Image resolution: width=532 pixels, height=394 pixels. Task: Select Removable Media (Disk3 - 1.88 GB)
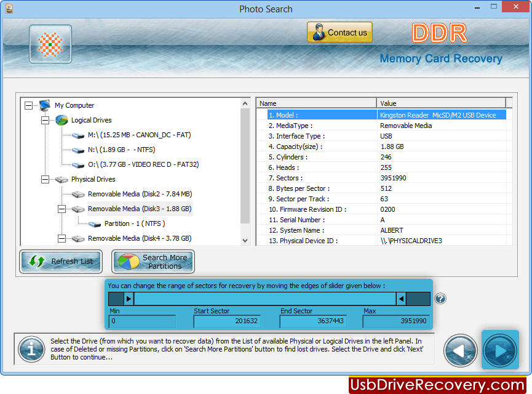coord(140,209)
